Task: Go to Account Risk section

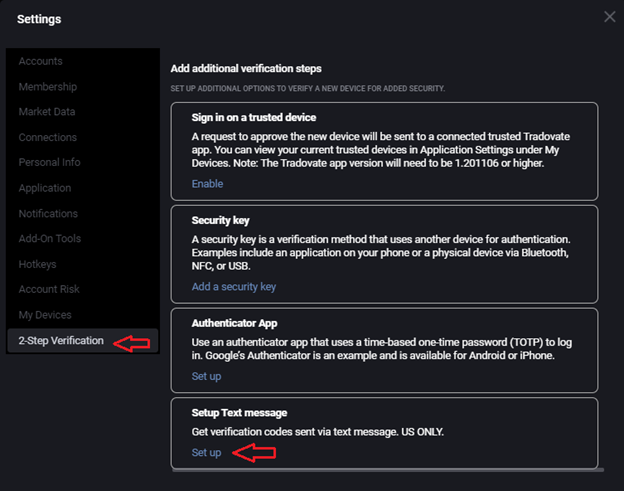Action: (x=49, y=289)
